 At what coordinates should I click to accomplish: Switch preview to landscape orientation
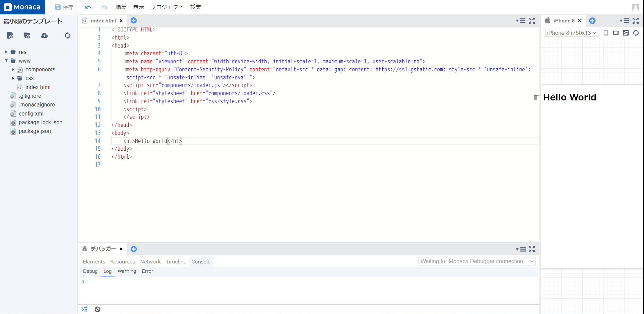(x=616, y=33)
